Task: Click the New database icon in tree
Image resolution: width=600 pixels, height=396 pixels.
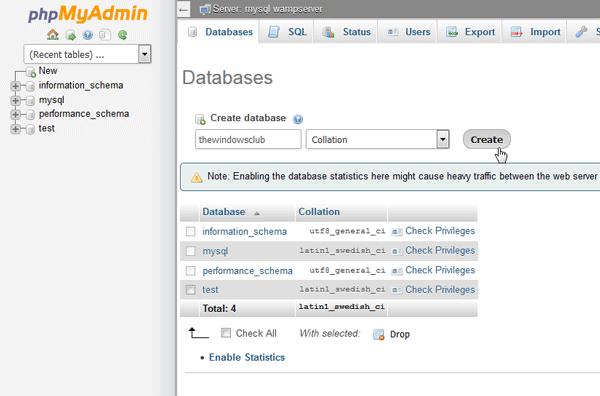Action: click(31, 72)
